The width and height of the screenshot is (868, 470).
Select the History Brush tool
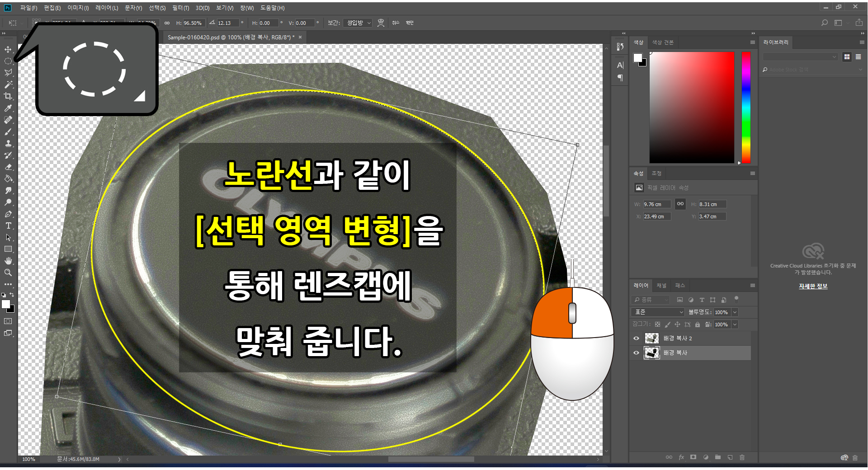coord(8,155)
